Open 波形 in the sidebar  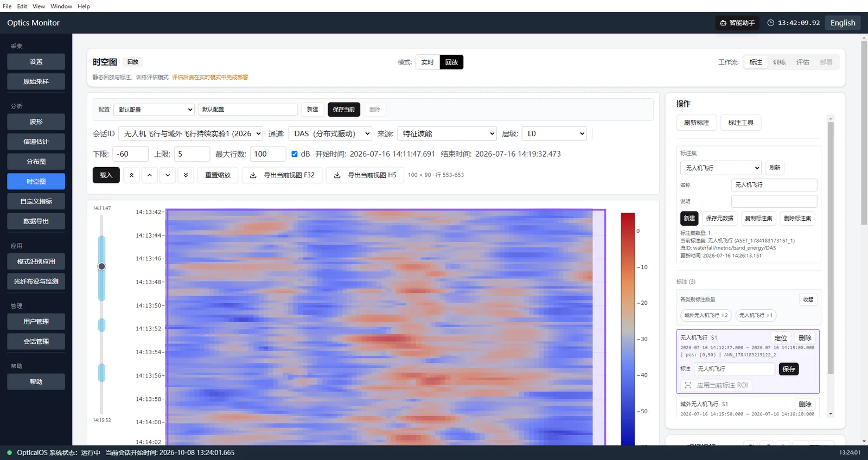click(36, 122)
